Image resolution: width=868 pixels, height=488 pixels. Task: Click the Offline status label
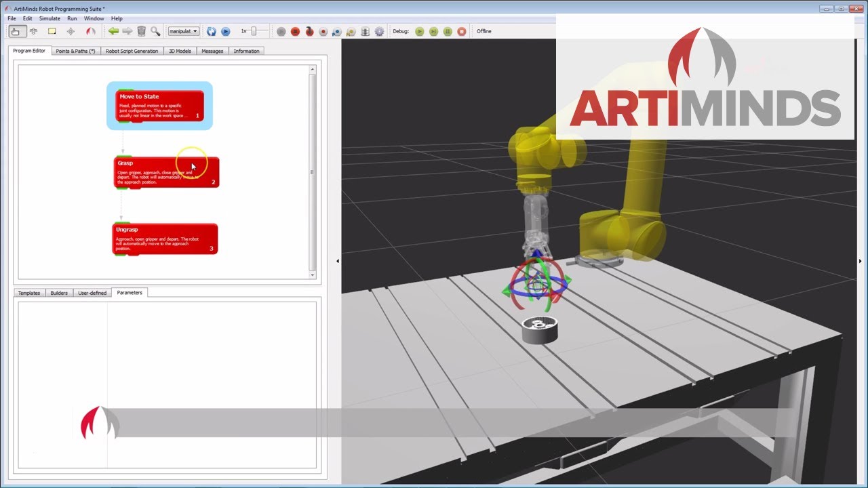pyautogui.click(x=484, y=31)
